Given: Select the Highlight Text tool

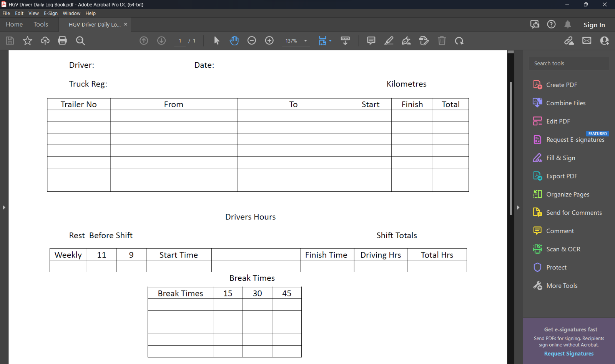Looking at the screenshot, I should click(x=389, y=40).
